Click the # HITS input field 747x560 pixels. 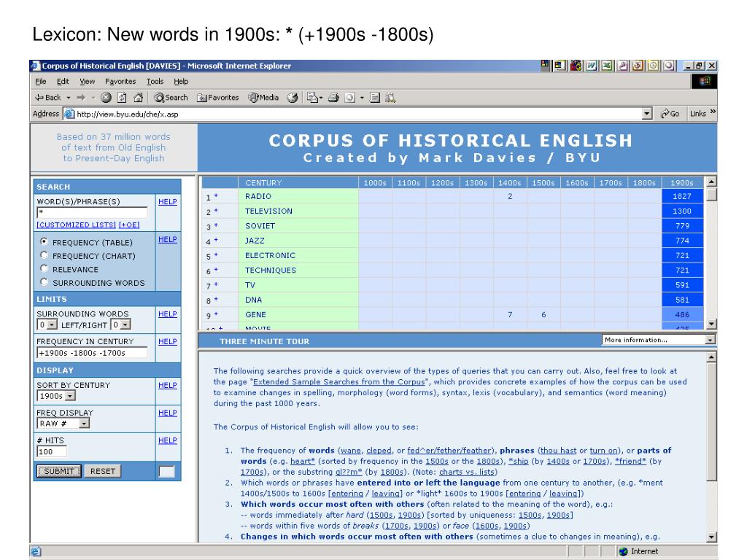[x=52, y=451]
